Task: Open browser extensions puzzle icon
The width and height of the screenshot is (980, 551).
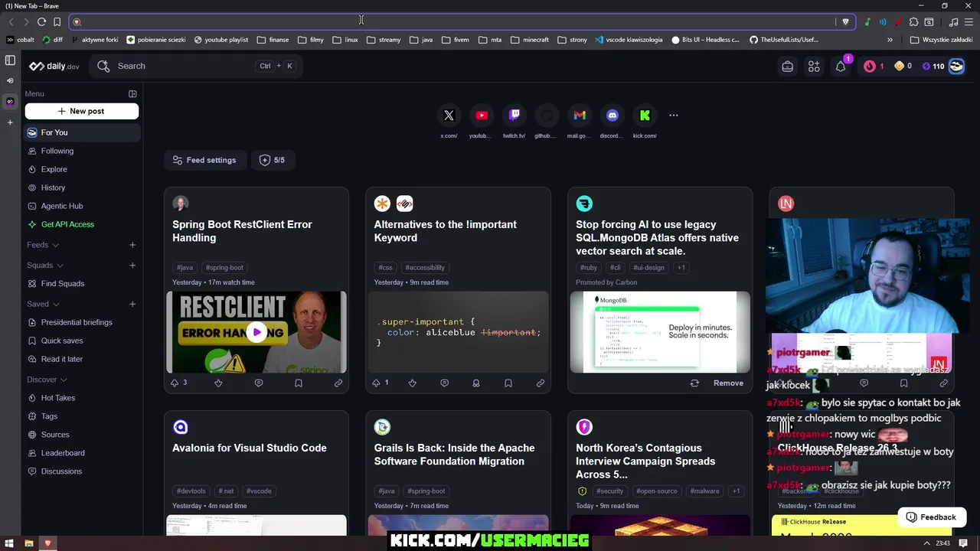Action: [913, 22]
